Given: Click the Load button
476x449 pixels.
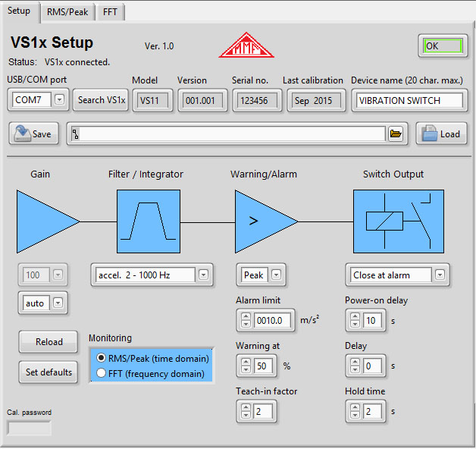Looking at the screenshot, I should click(x=442, y=133).
